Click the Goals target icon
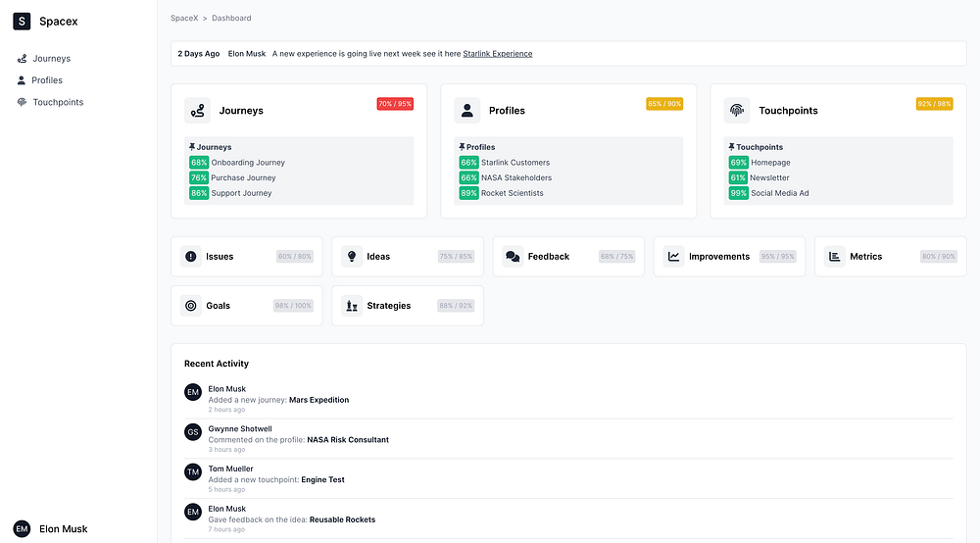Image resolution: width=980 pixels, height=543 pixels. click(191, 306)
